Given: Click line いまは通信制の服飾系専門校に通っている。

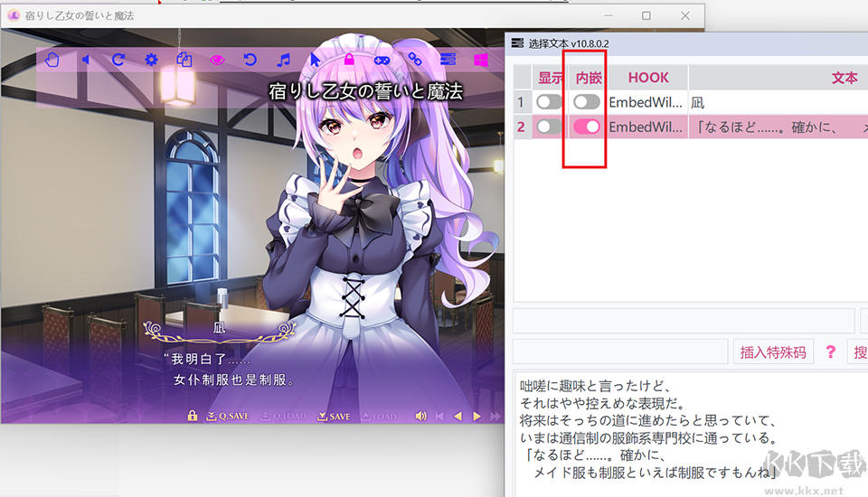Looking at the screenshot, I should click(649, 437).
